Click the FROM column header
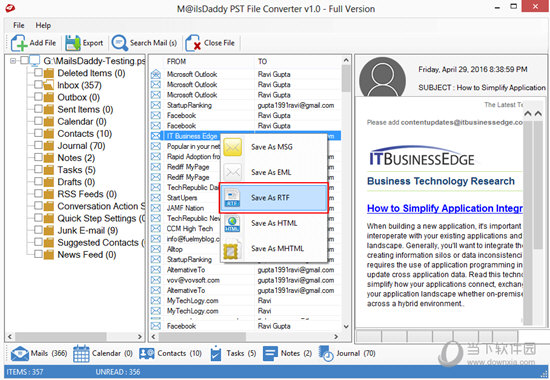This screenshot has height=380, width=550. pos(176,61)
